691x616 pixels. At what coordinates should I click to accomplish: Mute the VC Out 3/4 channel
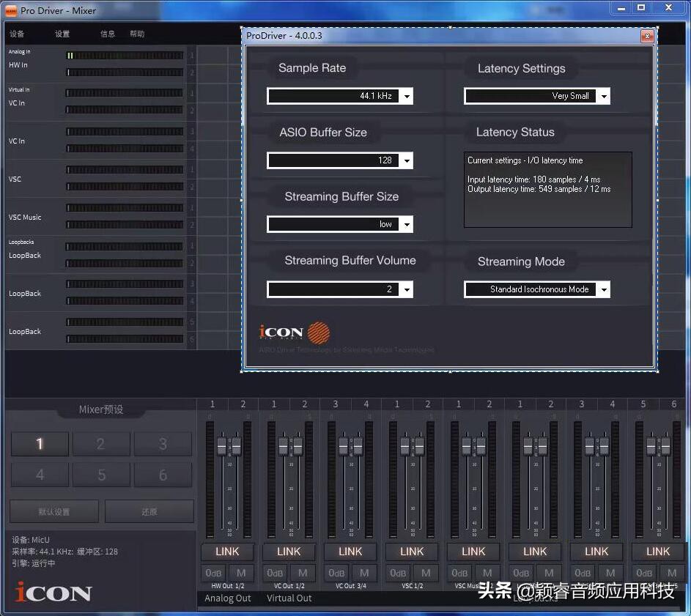pos(364,573)
